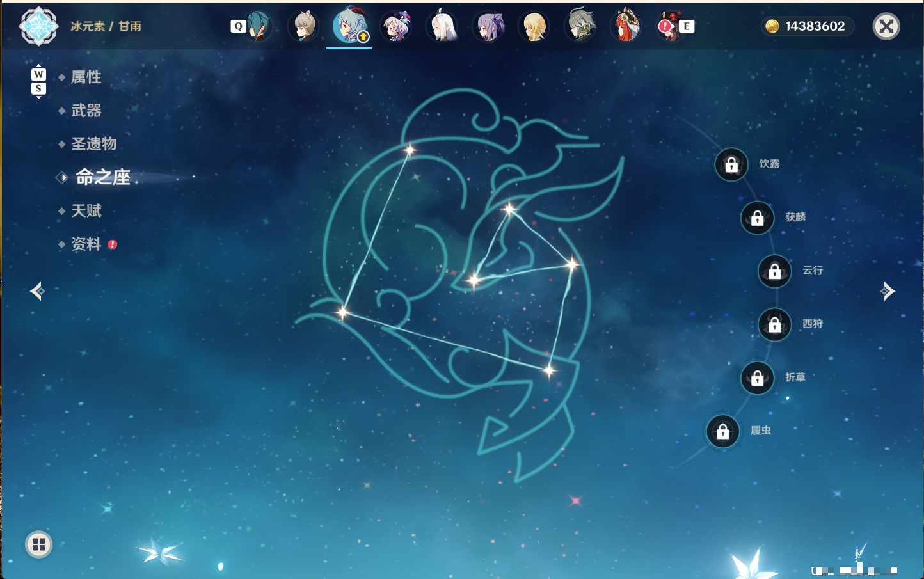Open the grid menu icon at bottom left
The image size is (924, 579).
click(38, 544)
